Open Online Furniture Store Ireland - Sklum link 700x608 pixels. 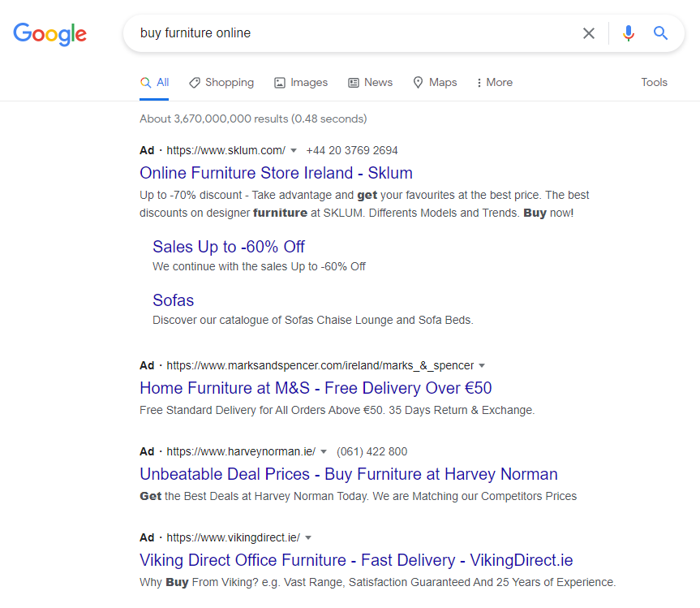pos(276,173)
